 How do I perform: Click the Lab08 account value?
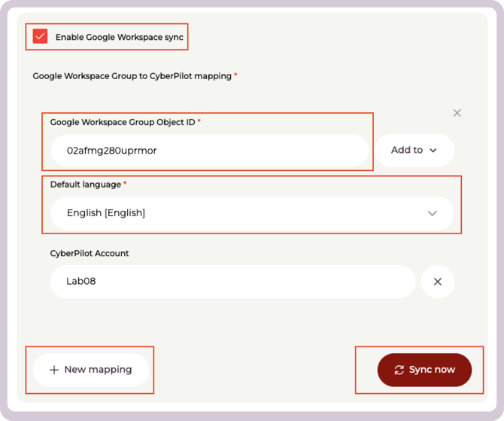point(81,282)
